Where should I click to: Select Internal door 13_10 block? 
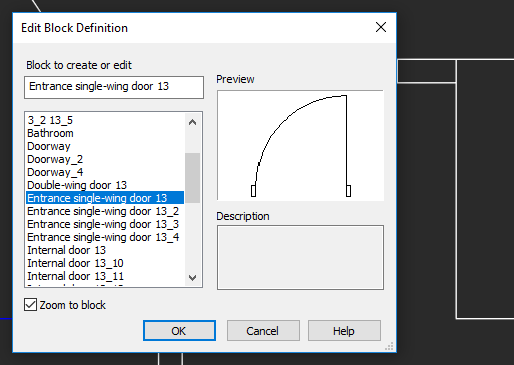(105, 263)
